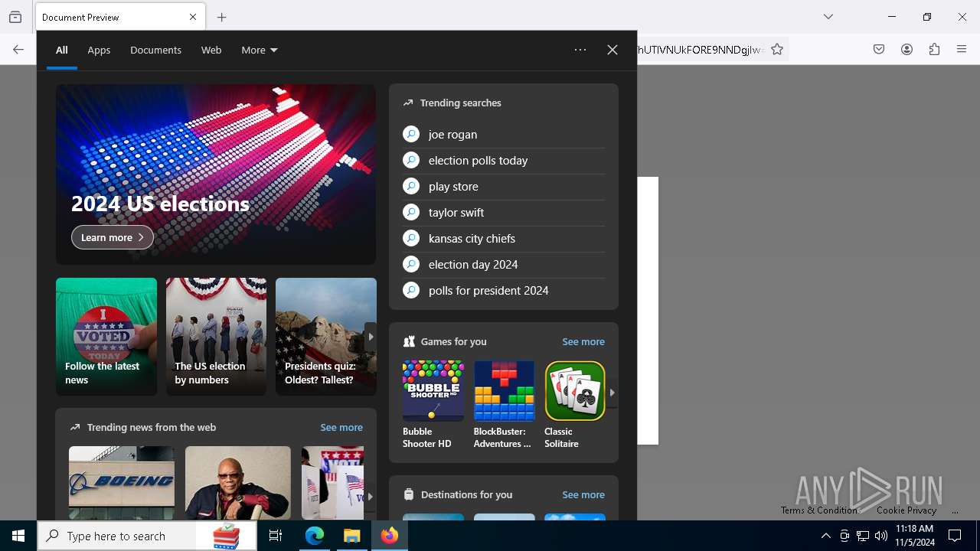Open Follow the latest news card
This screenshot has height=551, width=980.
(106, 337)
